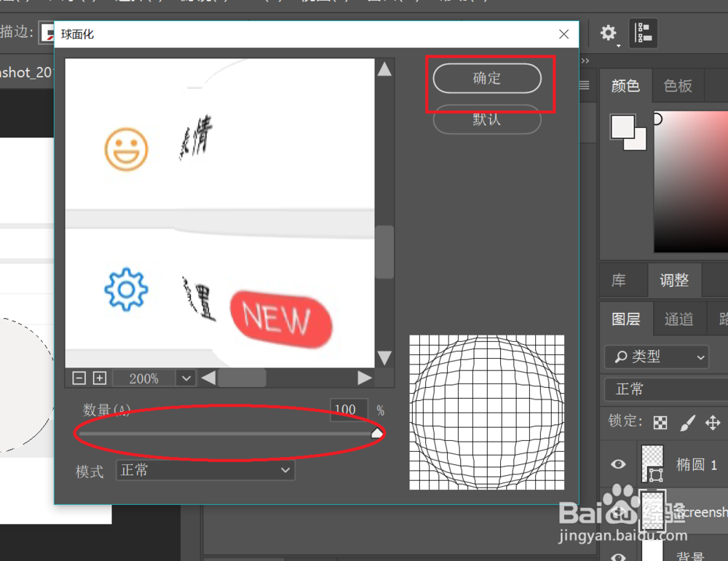
Task: Switch to the 库 panel tab
Action: pyautogui.click(x=618, y=280)
